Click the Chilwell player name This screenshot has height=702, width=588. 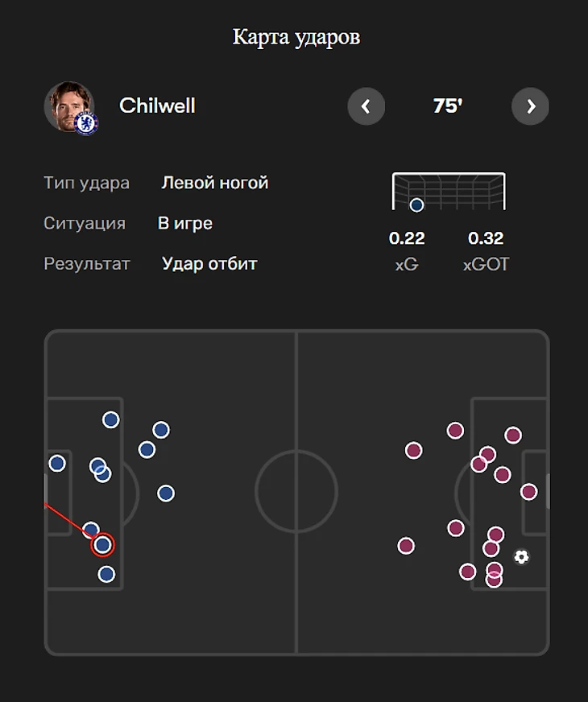coord(157,105)
